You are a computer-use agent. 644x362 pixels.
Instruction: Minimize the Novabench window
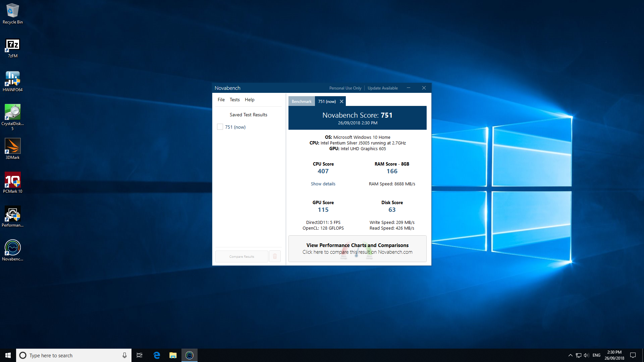[409, 88]
